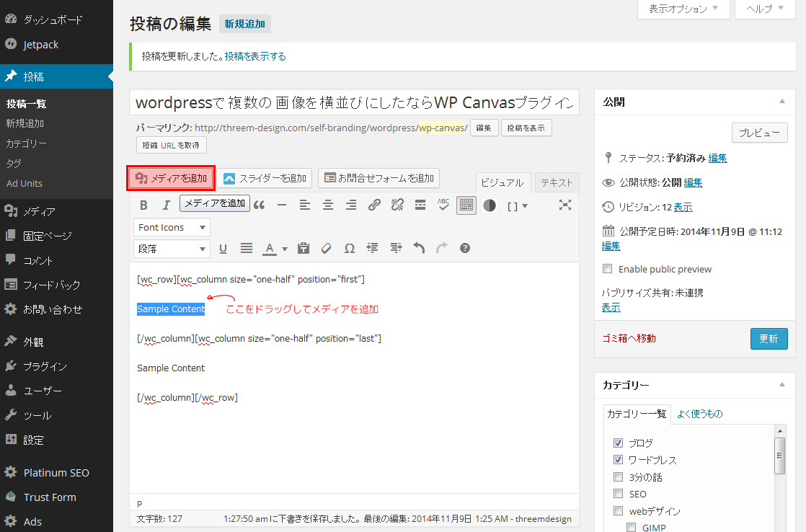Insert horizontal line from toolbar
This screenshot has height=532, width=806.
click(x=282, y=205)
